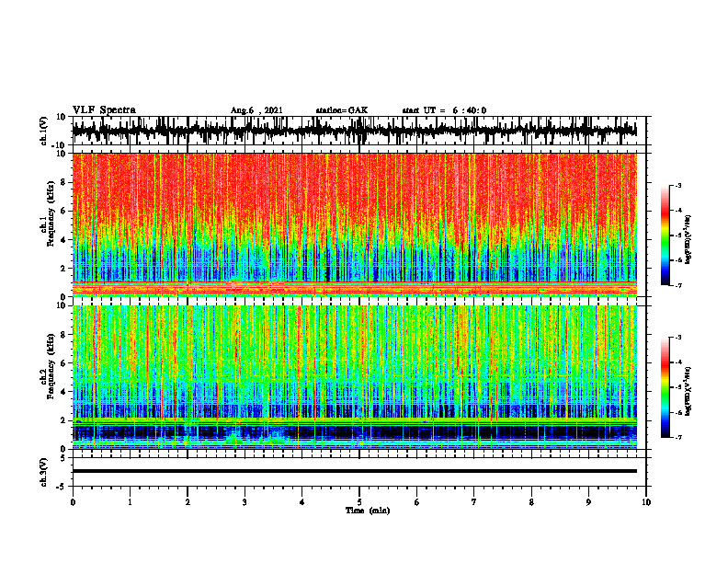Select the date text "Aug.6, 2021"
The image size is (728, 563).
[x=256, y=110]
